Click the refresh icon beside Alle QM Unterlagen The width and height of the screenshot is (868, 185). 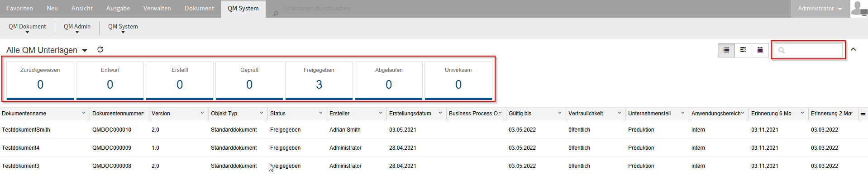tap(100, 50)
